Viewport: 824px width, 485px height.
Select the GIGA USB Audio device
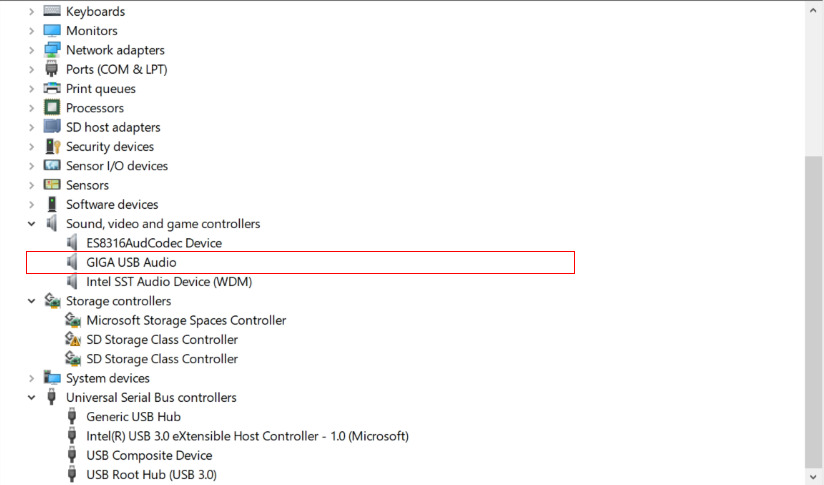[131, 263]
